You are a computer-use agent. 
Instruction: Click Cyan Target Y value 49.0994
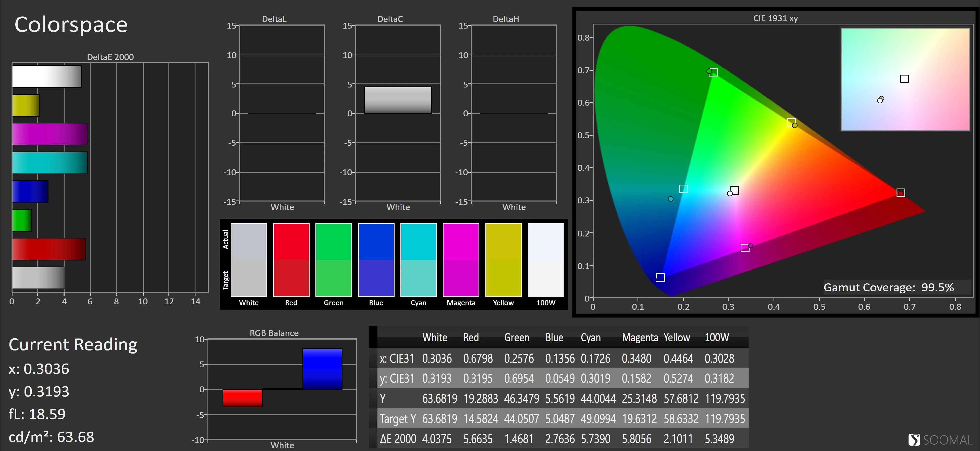coord(598,419)
